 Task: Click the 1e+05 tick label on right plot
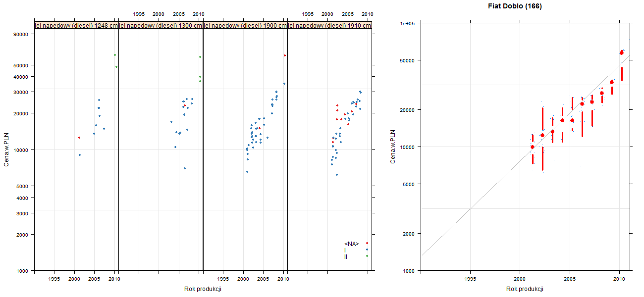409,23
